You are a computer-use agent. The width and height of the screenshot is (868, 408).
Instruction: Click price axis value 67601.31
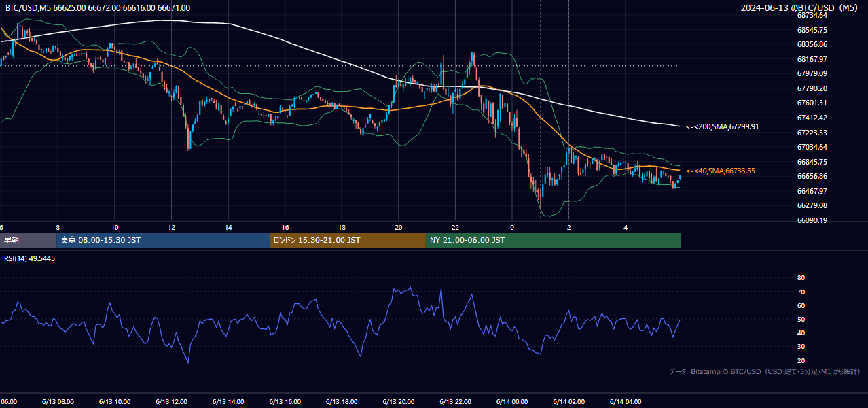click(812, 103)
